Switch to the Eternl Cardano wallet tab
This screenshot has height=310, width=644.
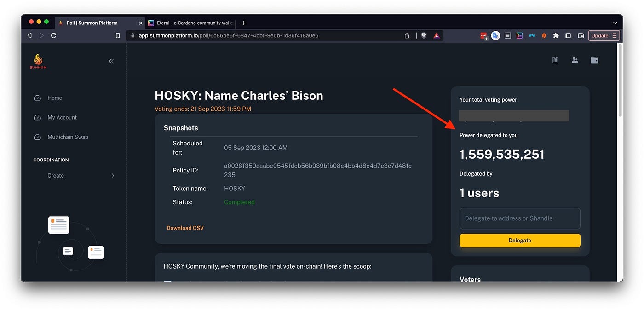tap(191, 23)
